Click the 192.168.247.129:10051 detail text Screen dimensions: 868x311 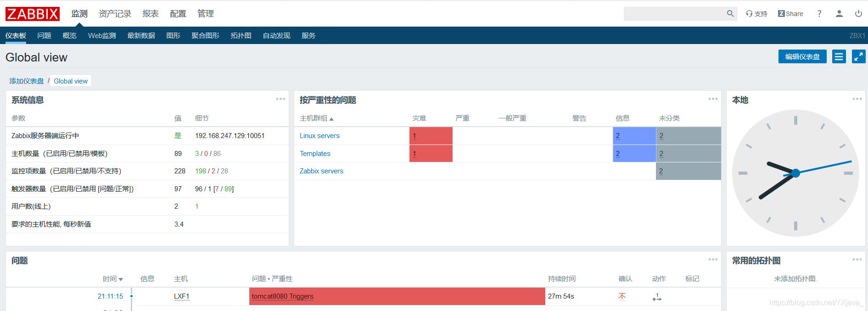point(230,136)
